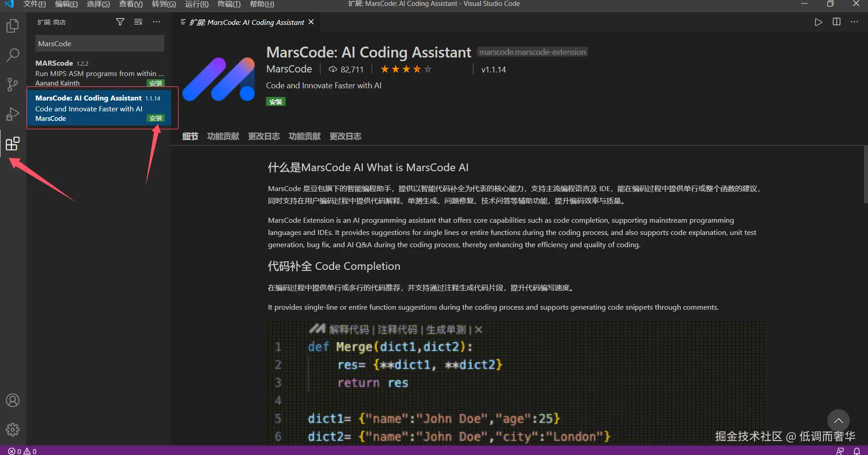The image size is (868, 455).
Task: Open the 编辑(E) menu
Action: [67, 4]
